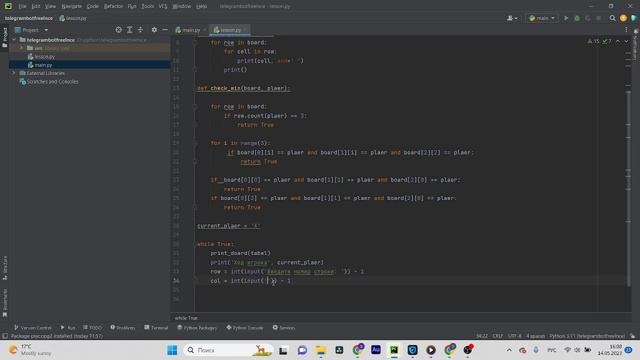
Task: Collapse the telegrambotfreelnce root folder
Action: [14, 40]
